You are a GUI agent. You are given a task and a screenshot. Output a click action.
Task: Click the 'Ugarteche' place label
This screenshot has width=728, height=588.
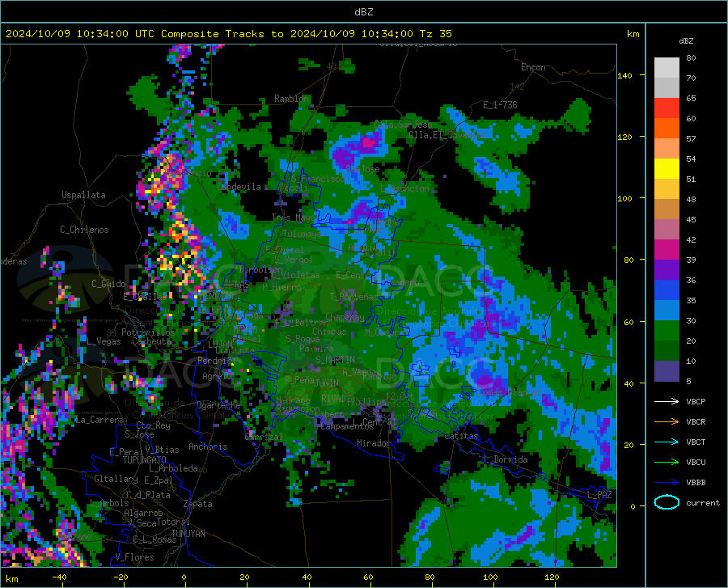[x=218, y=405]
